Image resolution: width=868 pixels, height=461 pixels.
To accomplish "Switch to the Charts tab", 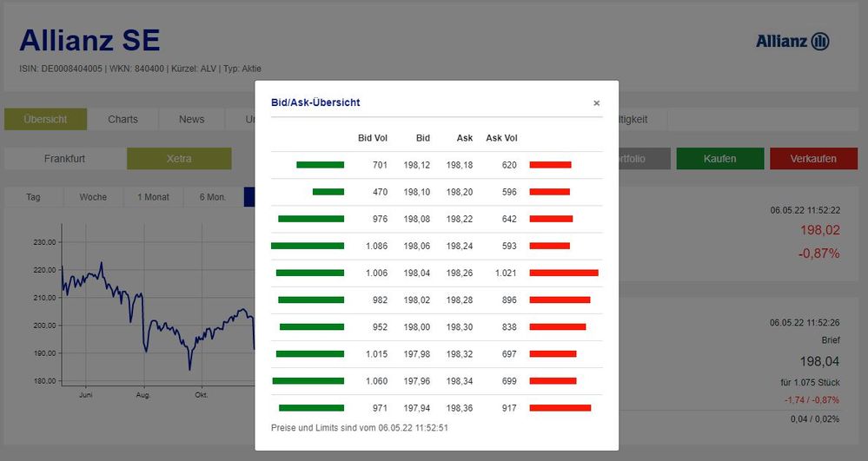I will point(123,119).
